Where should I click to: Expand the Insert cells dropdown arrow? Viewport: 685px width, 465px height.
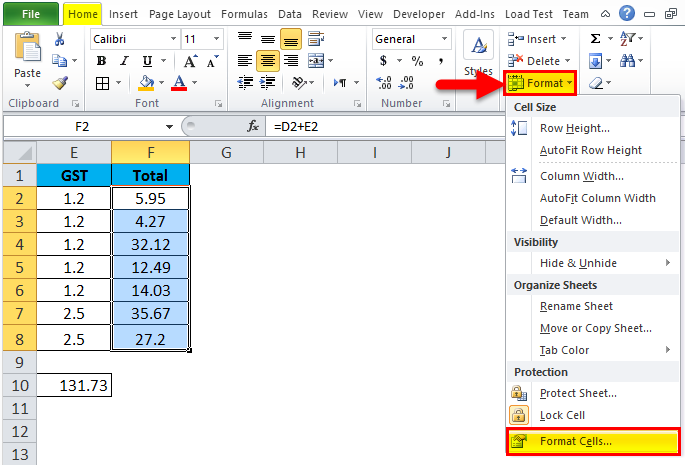(x=564, y=39)
